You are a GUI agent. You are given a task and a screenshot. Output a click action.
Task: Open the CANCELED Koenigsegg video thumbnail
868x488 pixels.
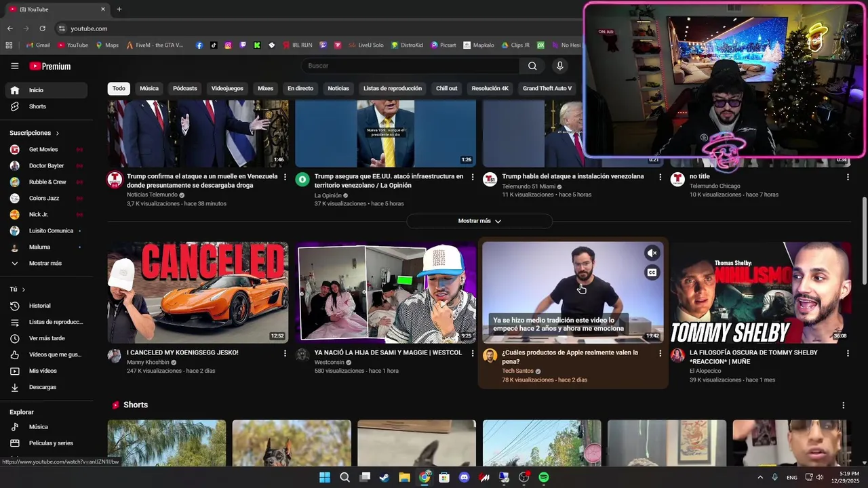tap(198, 293)
